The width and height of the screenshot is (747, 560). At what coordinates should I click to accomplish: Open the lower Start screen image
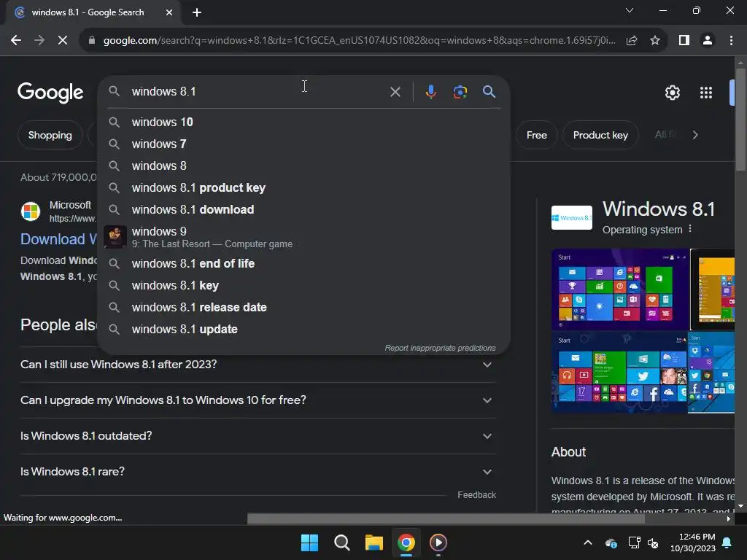[619, 373]
